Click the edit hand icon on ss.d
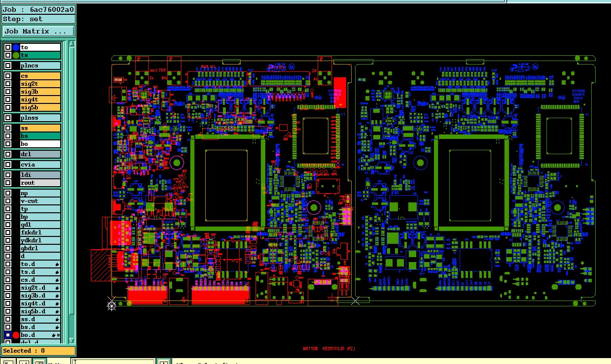The height and width of the screenshot is (364, 611). click(57, 319)
